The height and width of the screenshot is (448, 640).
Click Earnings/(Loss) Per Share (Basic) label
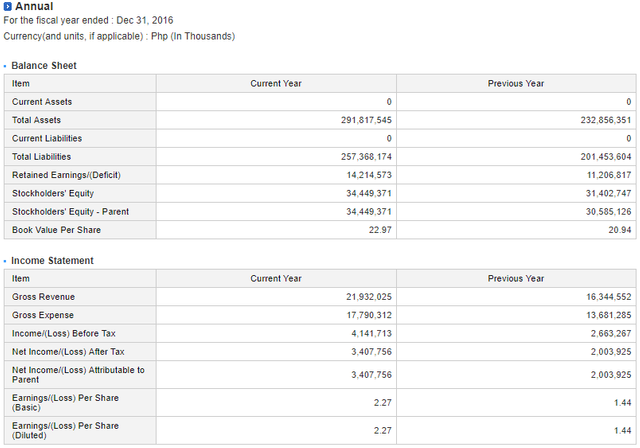pyautogui.click(x=65, y=403)
